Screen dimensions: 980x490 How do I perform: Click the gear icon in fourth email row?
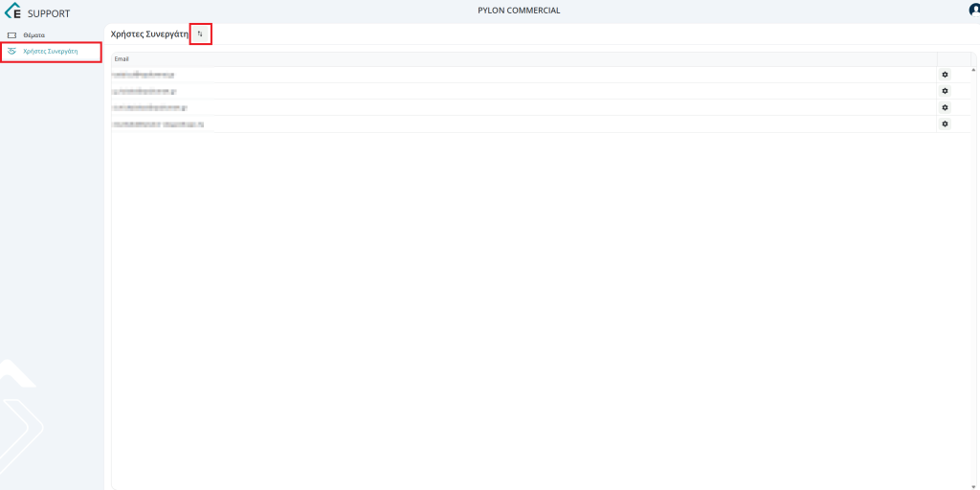click(x=945, y=124)
